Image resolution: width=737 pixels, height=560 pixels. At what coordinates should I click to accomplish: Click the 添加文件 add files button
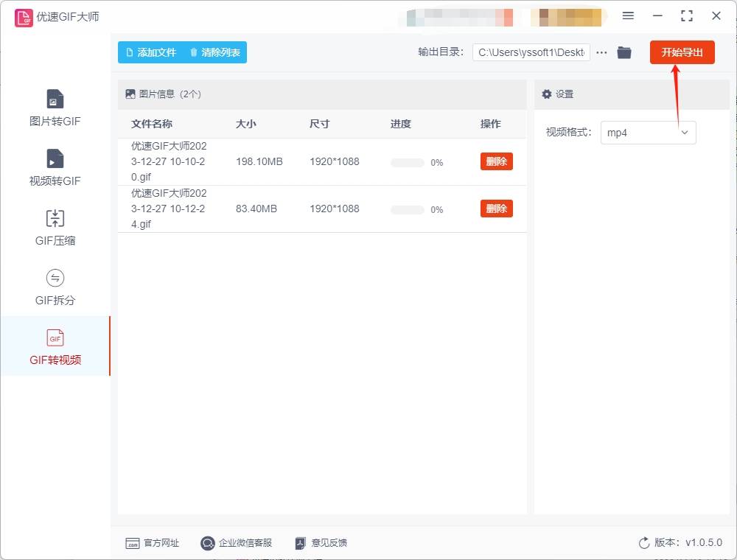pyautogui.click(x=150, y=52)
